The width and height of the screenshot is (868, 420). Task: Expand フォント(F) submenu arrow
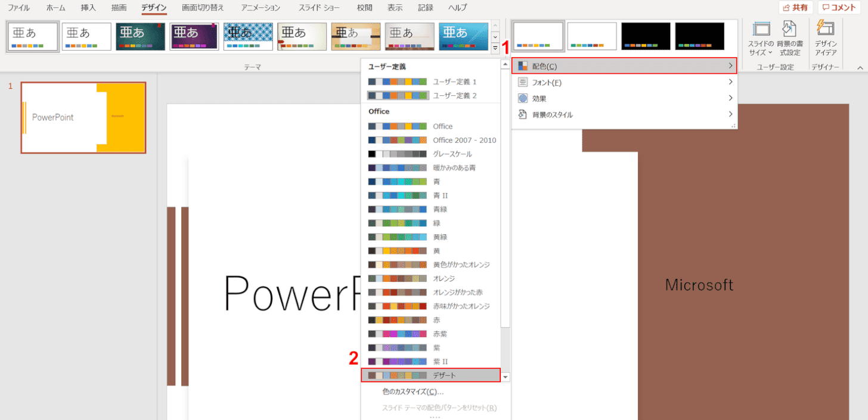(730, 82)
